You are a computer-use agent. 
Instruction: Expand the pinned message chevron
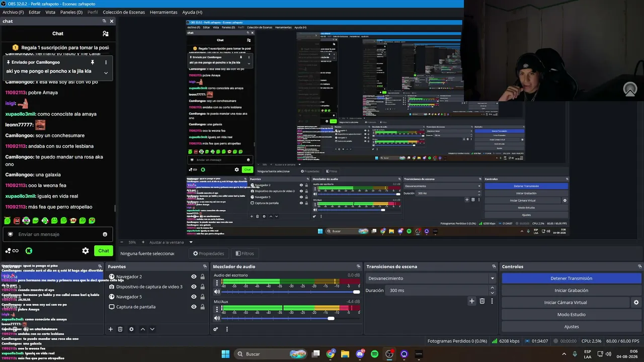[x=106, y=72]
